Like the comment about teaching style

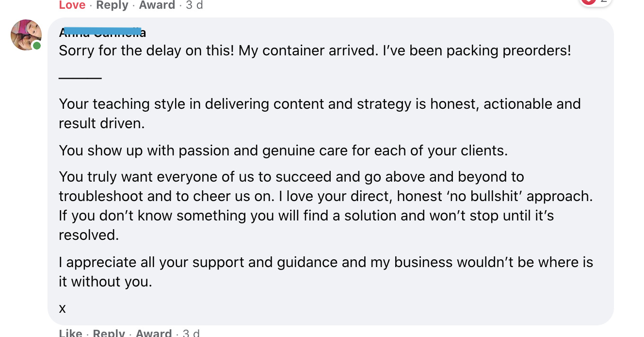[70, 333]
